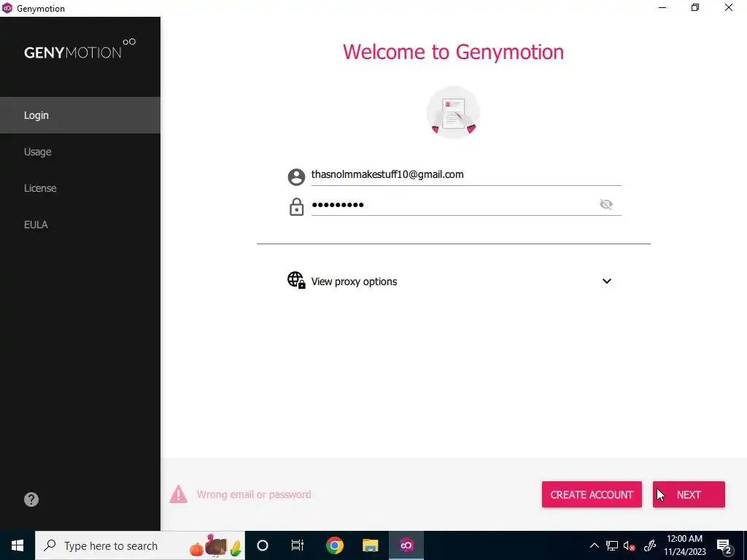The width and height of the screenshot is (747, 560).
Task: Click the CREATE ACCOUNT button
Action: pyautogui.click(x=592, y=494)
